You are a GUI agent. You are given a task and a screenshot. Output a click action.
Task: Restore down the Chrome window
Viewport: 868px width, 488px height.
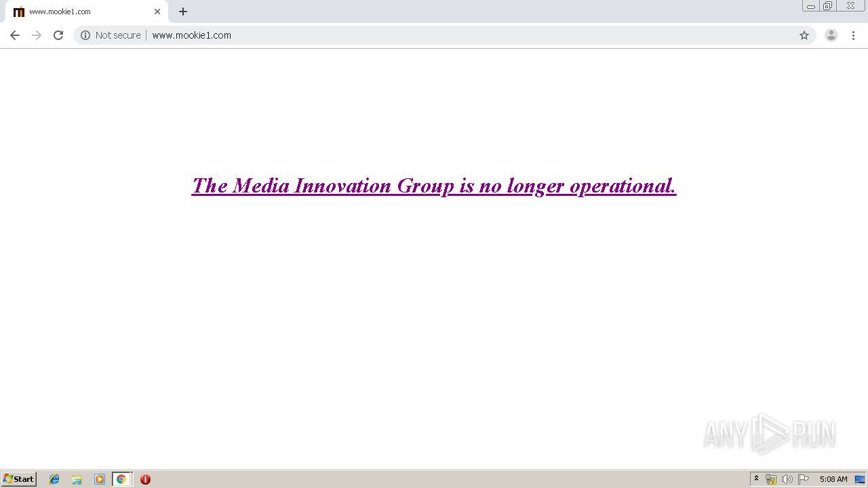pyautogui.click(x=827, y=6)
